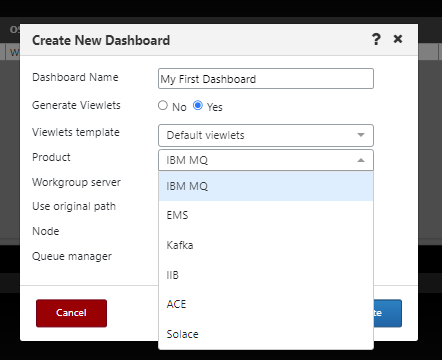Click the Use original path label
Viewport: 442px width, 360px height.
[74, 206]
